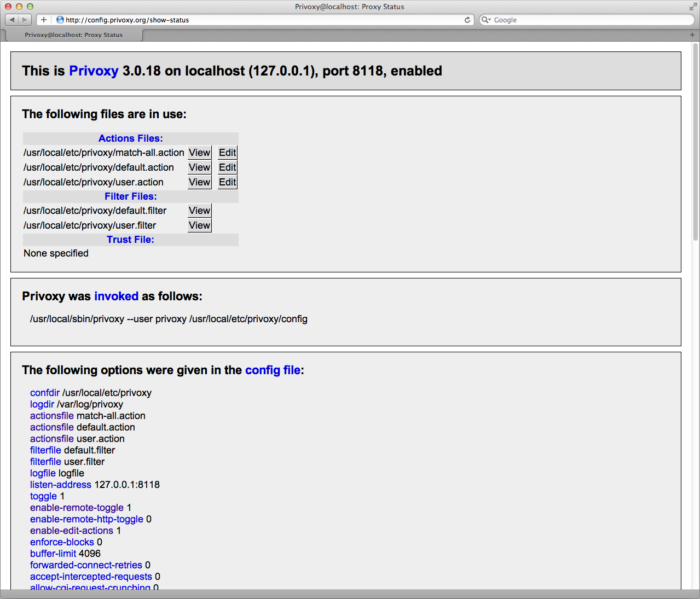View the user.filter file
Image resolution: width=700 pixels, height=599 pixels.
(200, 225)
